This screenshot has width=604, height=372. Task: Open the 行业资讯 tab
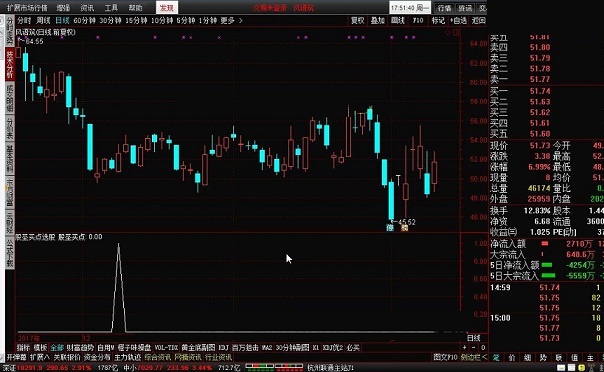click(218, 357)
